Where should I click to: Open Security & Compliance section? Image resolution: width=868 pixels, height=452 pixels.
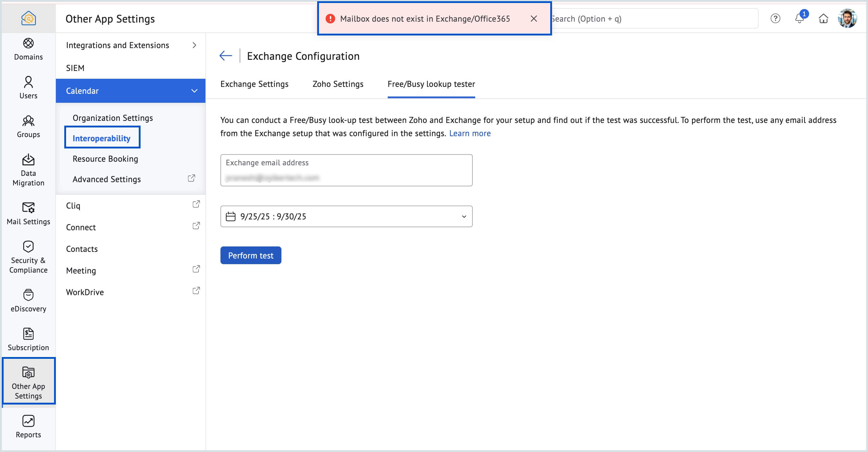[x=28, y=257]
